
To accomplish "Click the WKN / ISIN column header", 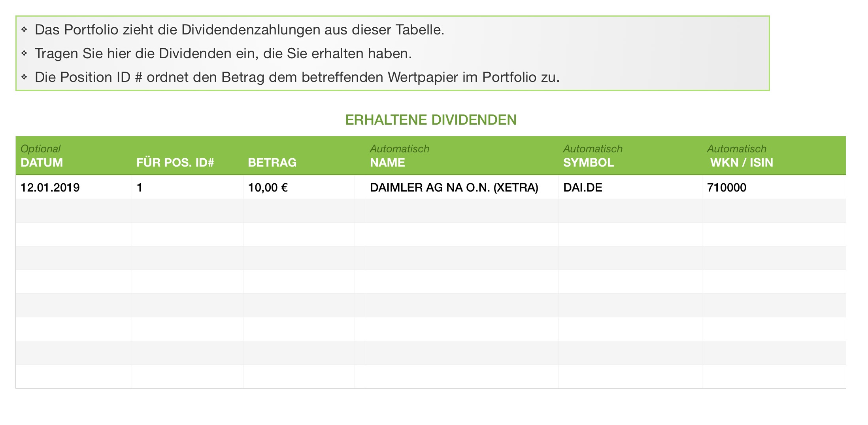I will pos(742,163).
